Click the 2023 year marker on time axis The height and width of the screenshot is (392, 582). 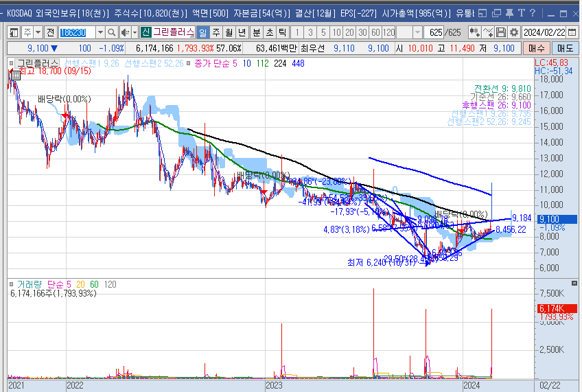click(x=275, y=386)
